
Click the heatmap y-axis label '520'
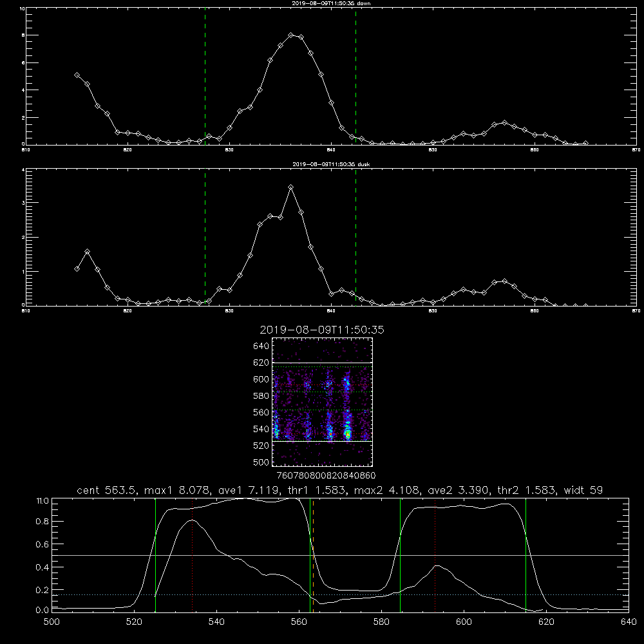[x=261, y=446]
